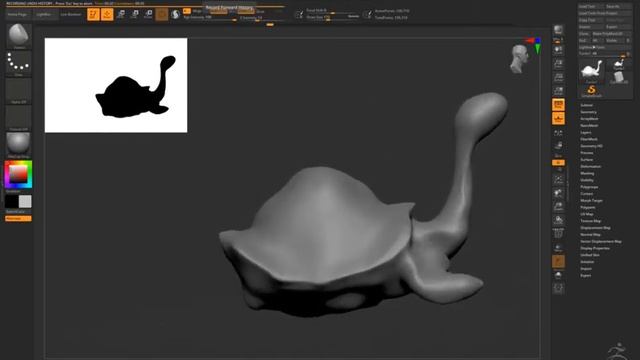Click the Move view icon on right shelf
The width and height of the screenshot is (640, 360).
click(558, 193)
